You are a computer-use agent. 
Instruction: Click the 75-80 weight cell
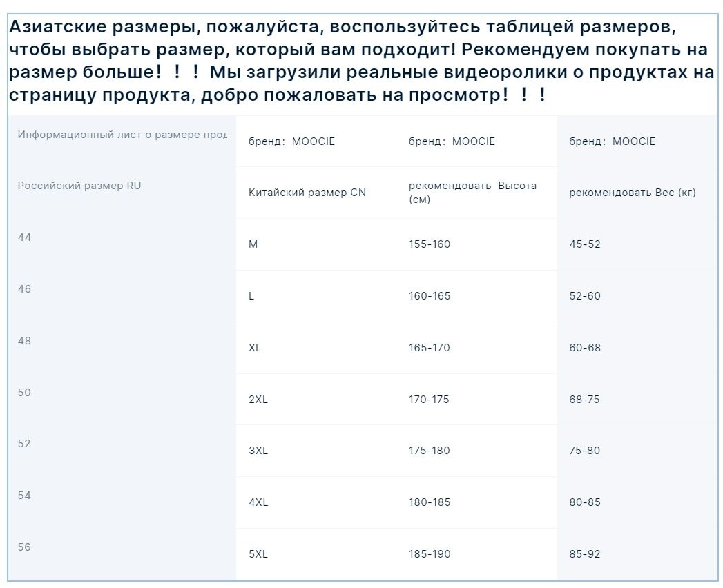point(585,451)
